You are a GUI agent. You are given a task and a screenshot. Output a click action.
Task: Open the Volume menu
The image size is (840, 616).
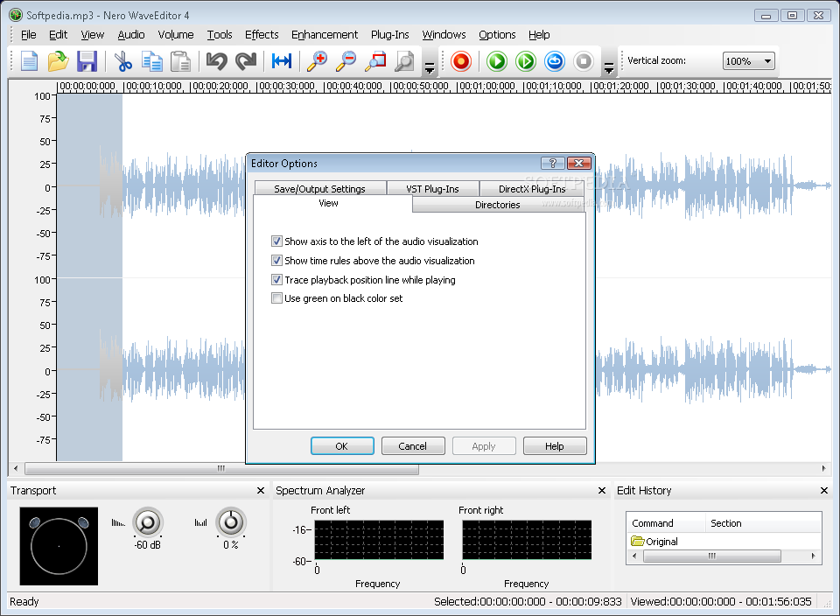pos(176,35)
